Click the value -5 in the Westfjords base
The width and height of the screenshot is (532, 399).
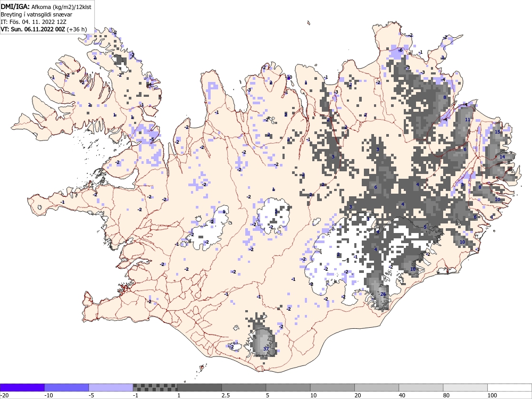152,139
